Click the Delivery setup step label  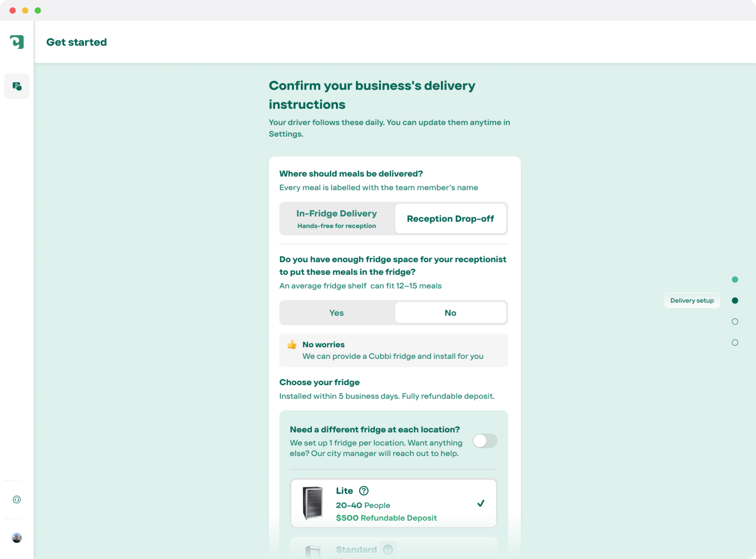692,301
